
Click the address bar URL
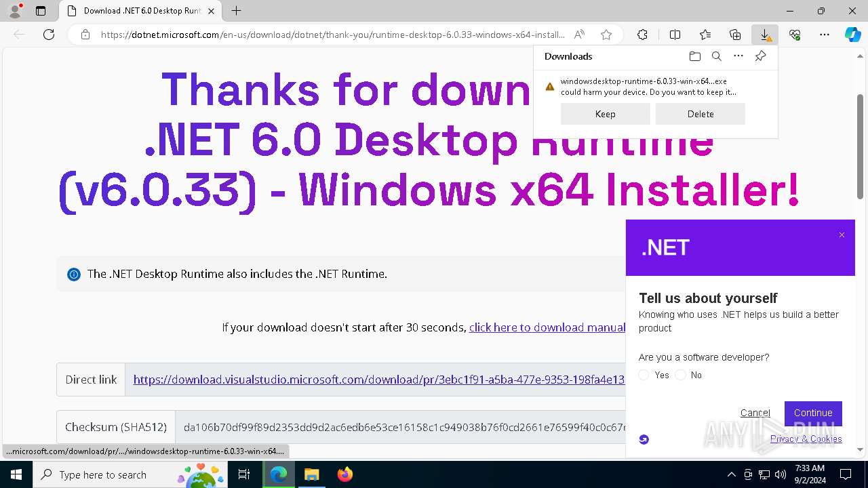(332, 35)
